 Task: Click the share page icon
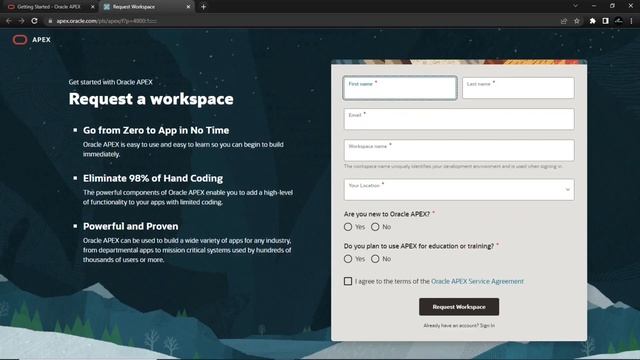click(x=564, y=21)
